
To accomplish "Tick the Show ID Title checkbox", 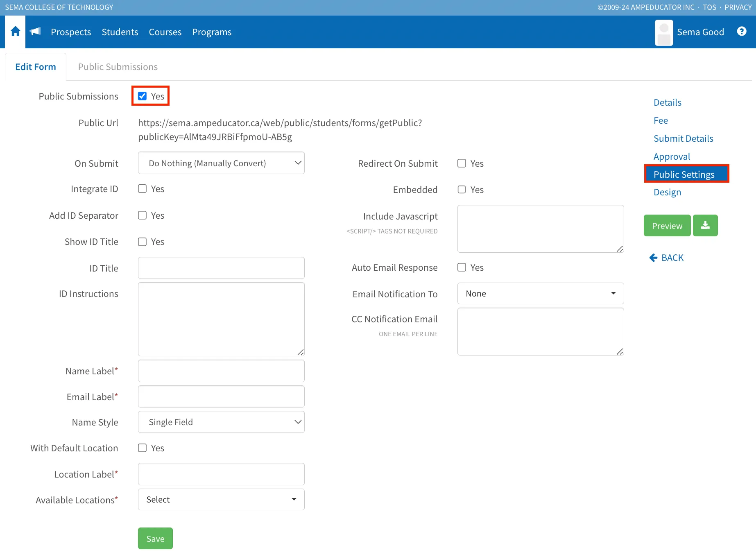I will point(142,242).
